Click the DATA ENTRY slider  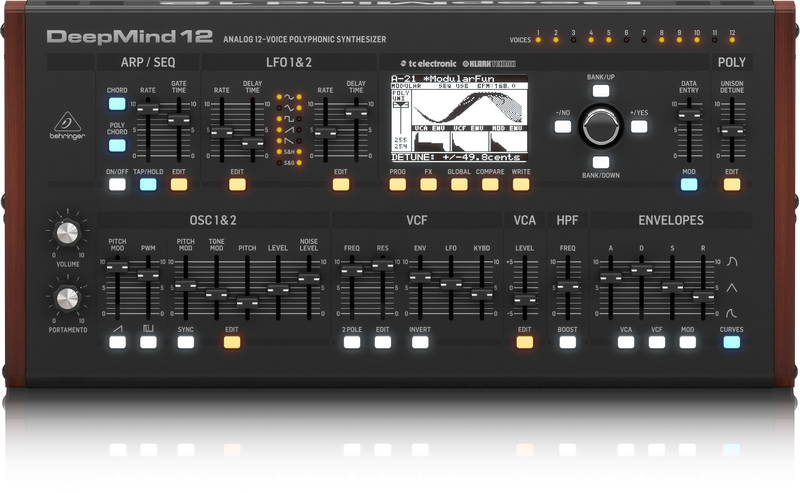[x=689, y=115]
